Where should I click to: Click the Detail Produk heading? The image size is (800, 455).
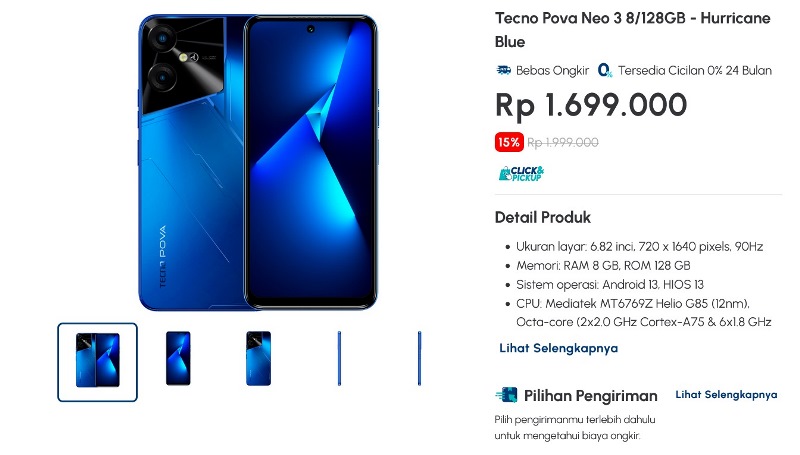[542, 218]
